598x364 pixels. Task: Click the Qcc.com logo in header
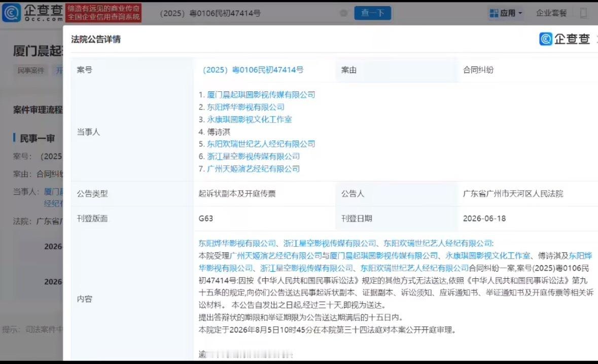[x=32, y=13]
